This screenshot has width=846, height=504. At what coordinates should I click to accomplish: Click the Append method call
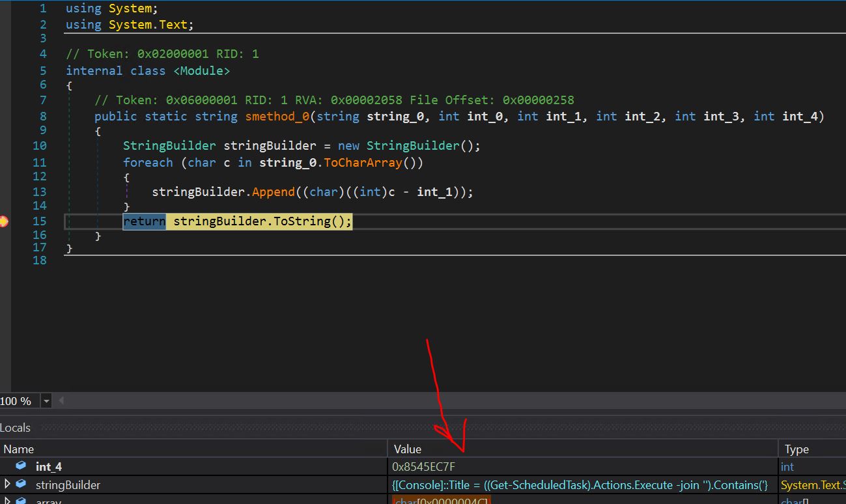[x=273, y=192]
